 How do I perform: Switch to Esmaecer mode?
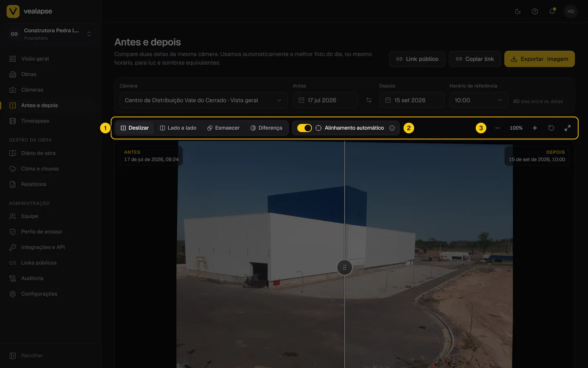[223, 128]
